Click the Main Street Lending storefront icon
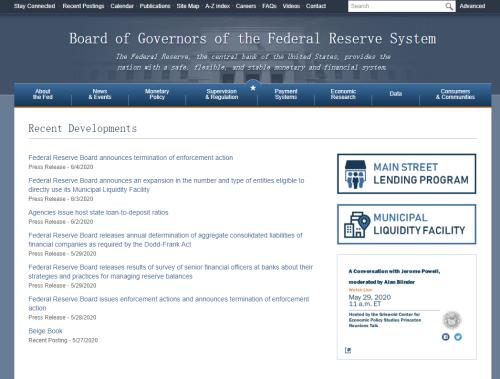The height and width of the screenshot is (379, 500). (x=355, y=174)
